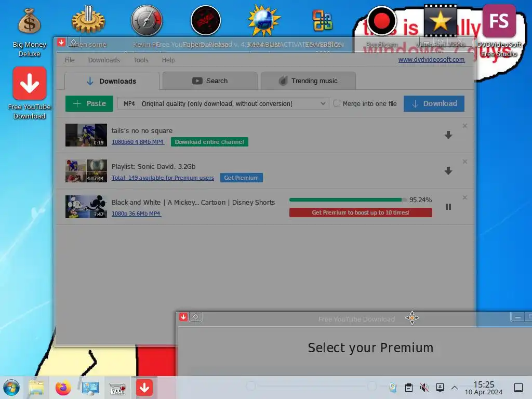Click the blue Download button
The height and width of the screenshot is (399, 532).
pyautogui.click(x=434, y=103)
